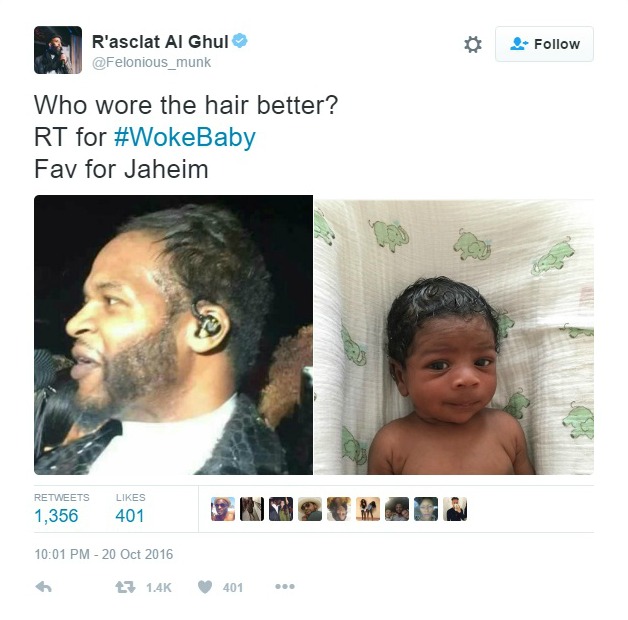
Task: Click the #WokeBaby hashtag link
Action: [x=185, y=137]
